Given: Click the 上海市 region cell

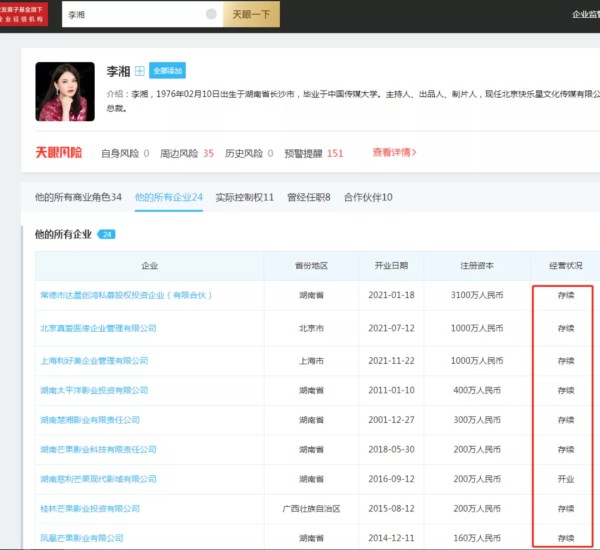Looking at the screenshot, I should click(311, 361).
